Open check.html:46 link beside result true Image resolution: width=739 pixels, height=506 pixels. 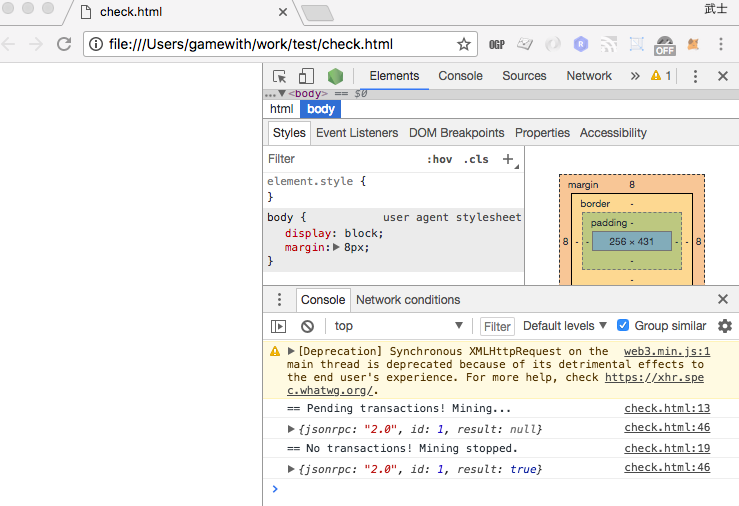[x=667, y=467]
